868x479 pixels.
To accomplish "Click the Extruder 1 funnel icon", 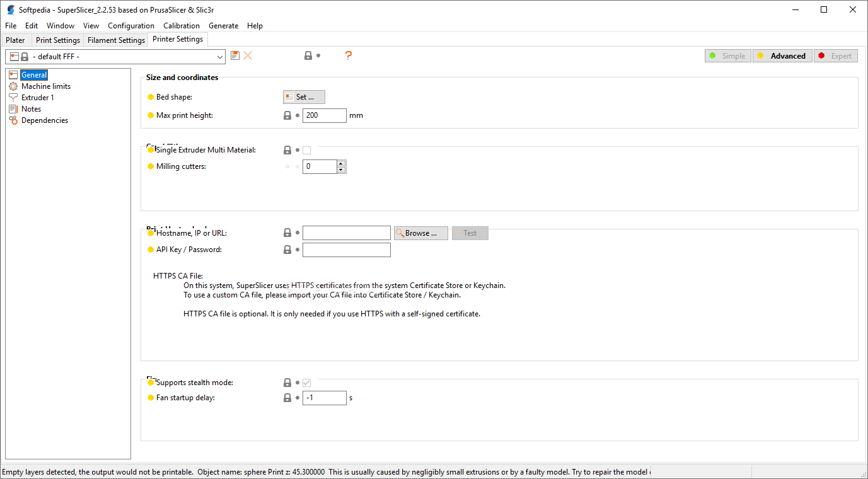I will (13, 98).
